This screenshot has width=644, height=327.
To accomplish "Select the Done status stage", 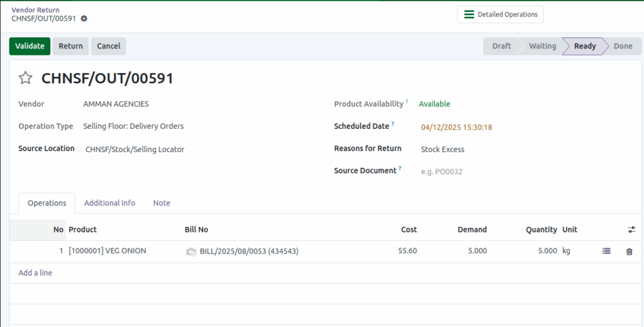I will (623, 46).
